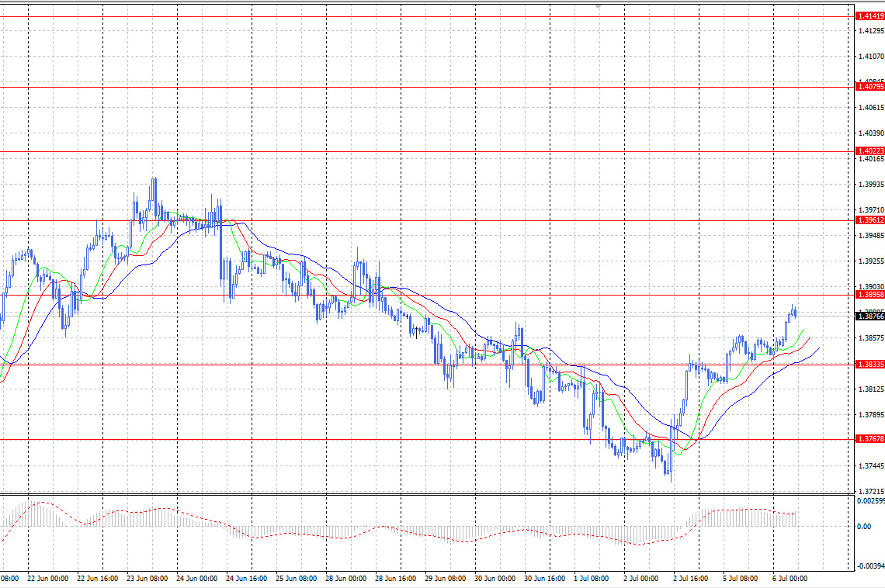Click price scale value 1.37215
Image resolution: width=885 pixels, height=588 pixels.
pos(871,492)
